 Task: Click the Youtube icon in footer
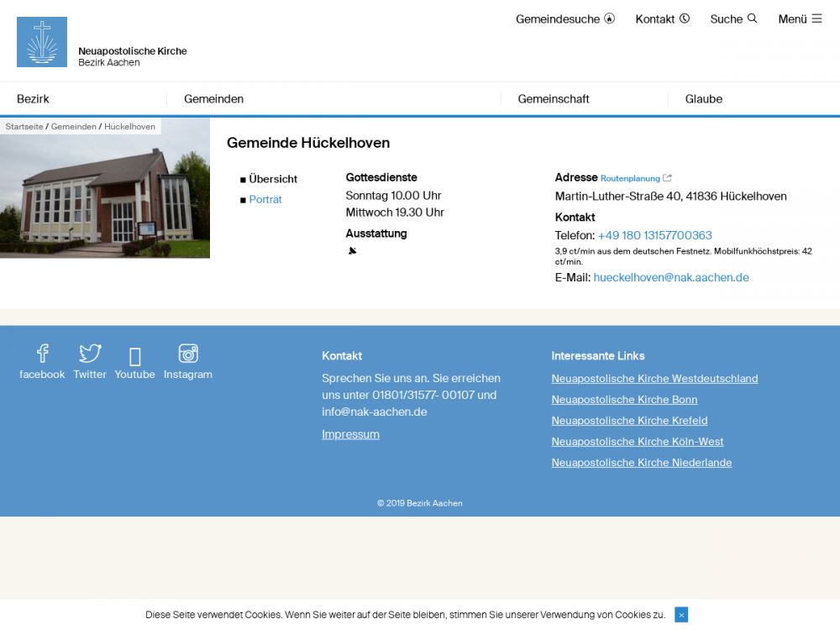click(x=135, y=356)
